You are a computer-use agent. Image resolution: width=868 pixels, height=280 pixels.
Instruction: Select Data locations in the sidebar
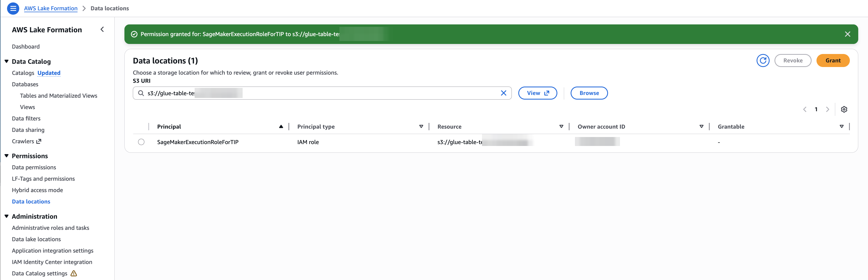[31, 202]
